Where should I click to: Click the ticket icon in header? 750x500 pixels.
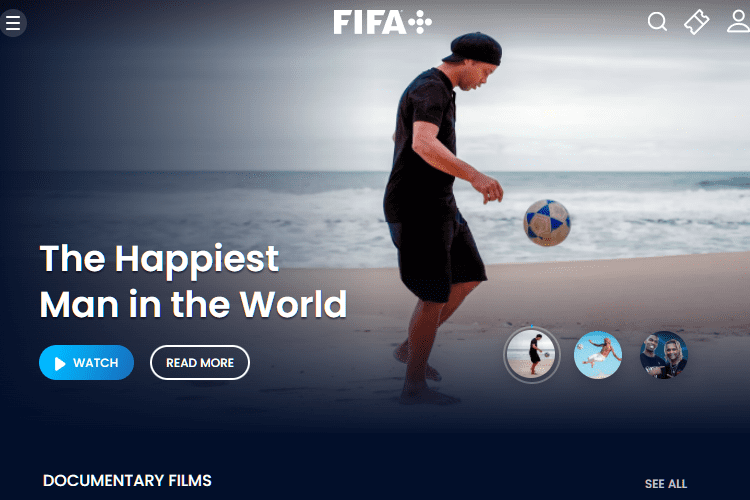[x=696, y=22]
